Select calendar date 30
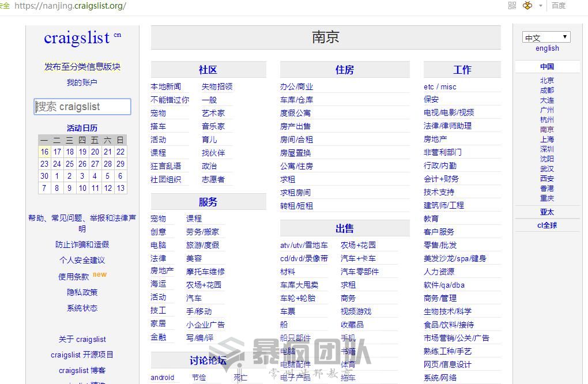The image size is (588, 384). [44, 176]
